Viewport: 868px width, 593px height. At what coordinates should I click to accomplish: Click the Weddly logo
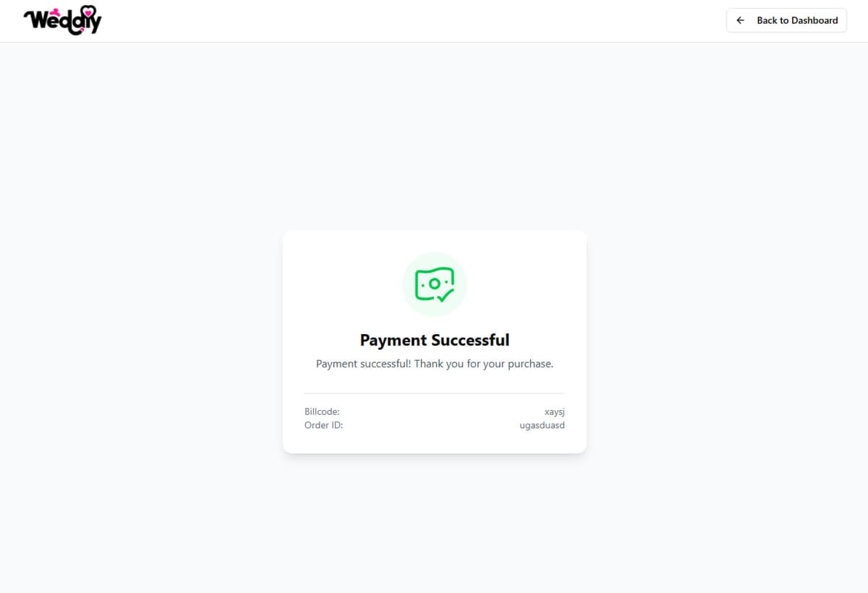pyautogui.click(x=63, y=20)
